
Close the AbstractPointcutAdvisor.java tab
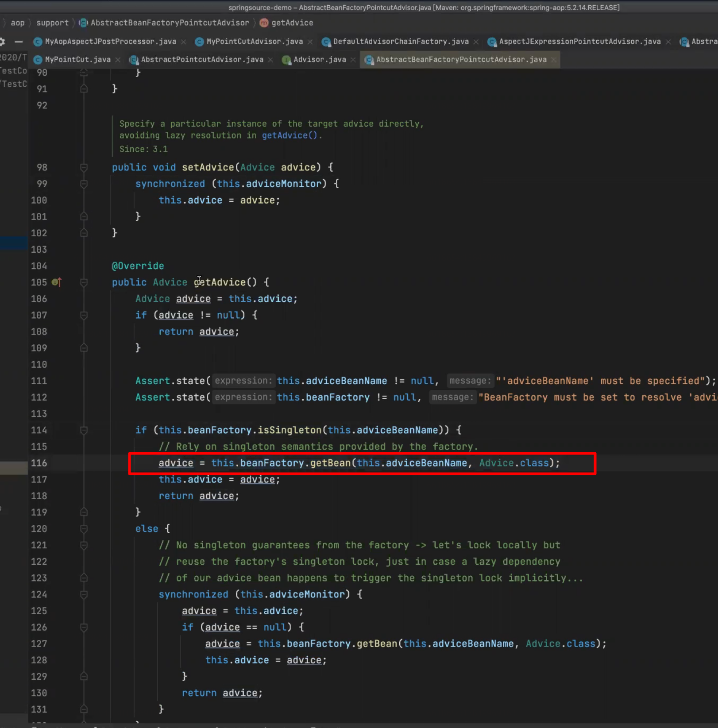(270, 60)
